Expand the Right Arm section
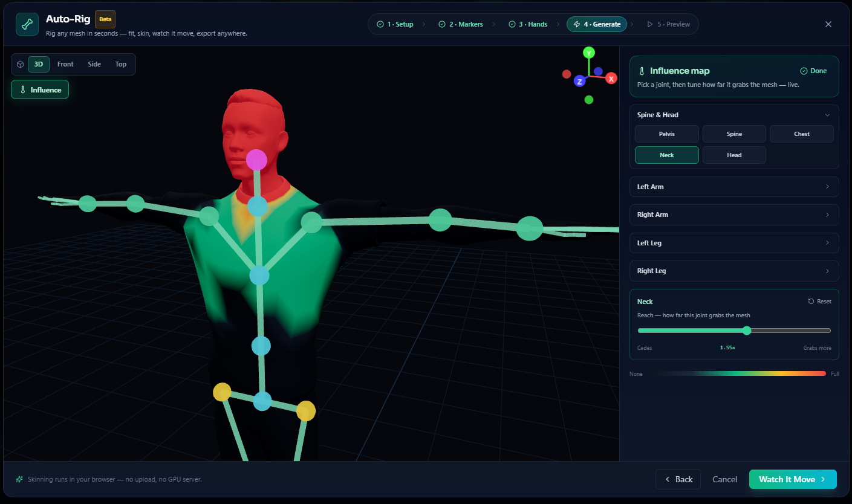 pyautogui.click(x=734, y=215)
